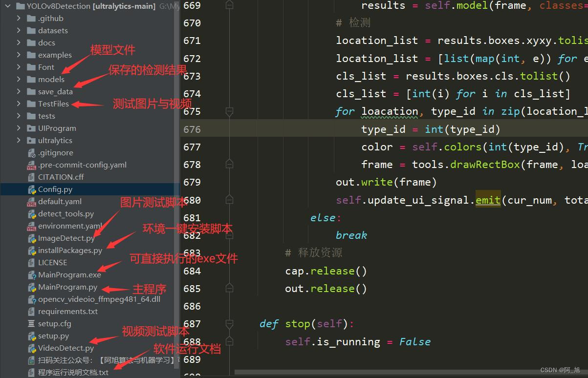Click the Config.py Python file icon
Image resolution: width=588 pixels, height=378 pixels.
[x=31, y=189]
